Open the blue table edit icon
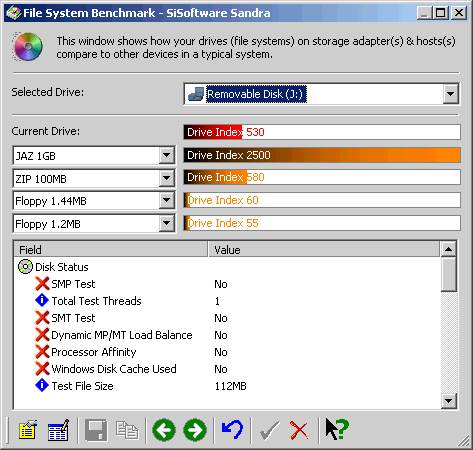Viewport: 473px width, 450px height. (59, 430)
